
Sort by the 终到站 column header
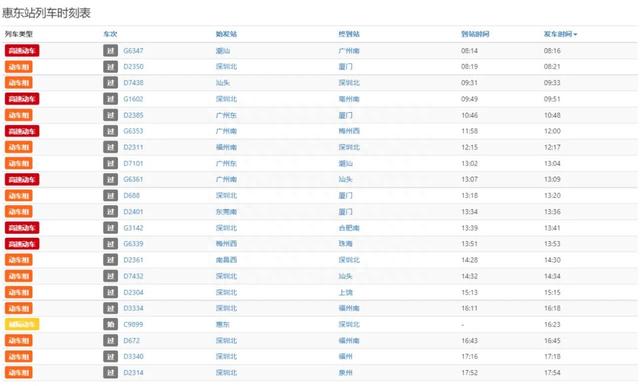[349, 34]
